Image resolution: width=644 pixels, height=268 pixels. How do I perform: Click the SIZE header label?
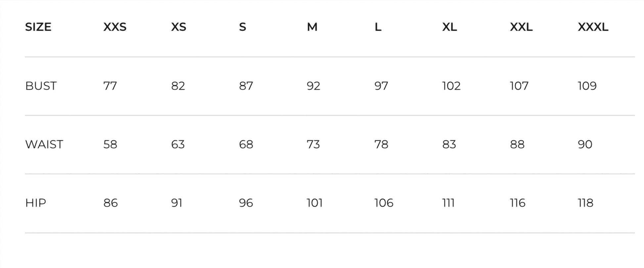point(38,27)
